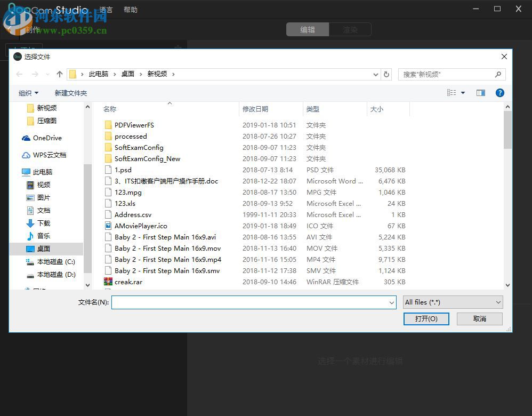The width and height of the screenshot is (532, 416).
Task: Open the change view dropdown icon in dialog toolbar
Action: point(462,92)
